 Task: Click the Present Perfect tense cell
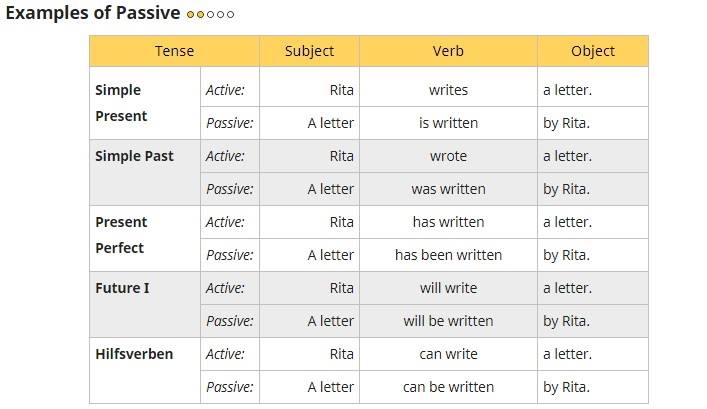[x=145, y=239]
